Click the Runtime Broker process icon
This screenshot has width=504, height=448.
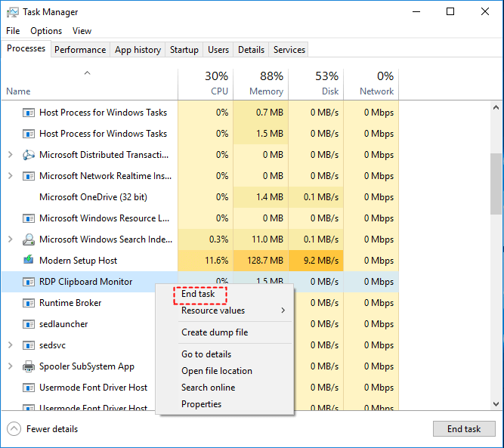[x=29, y=303]
